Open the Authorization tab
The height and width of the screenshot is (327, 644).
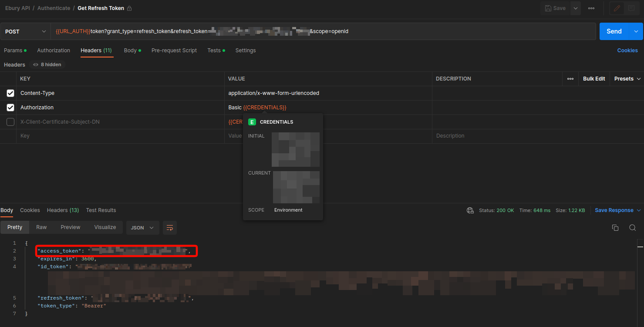54,51
